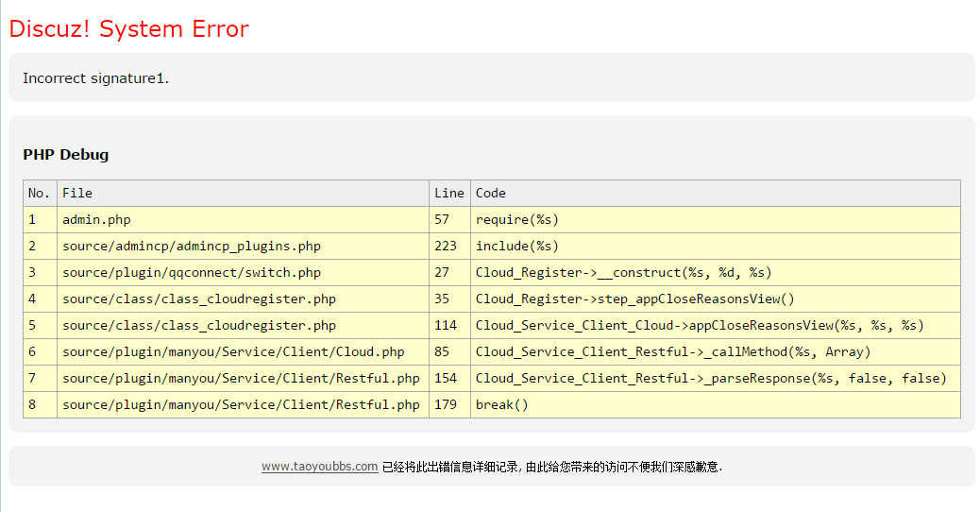Select class_cloudregister.php cell in row 5

coord(244,325)
